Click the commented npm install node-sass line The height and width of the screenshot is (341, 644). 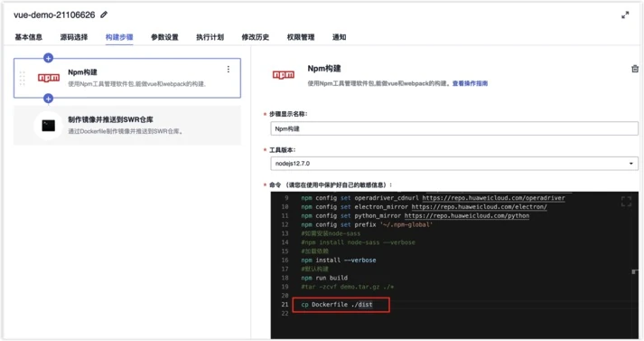[x=359, y=242]
